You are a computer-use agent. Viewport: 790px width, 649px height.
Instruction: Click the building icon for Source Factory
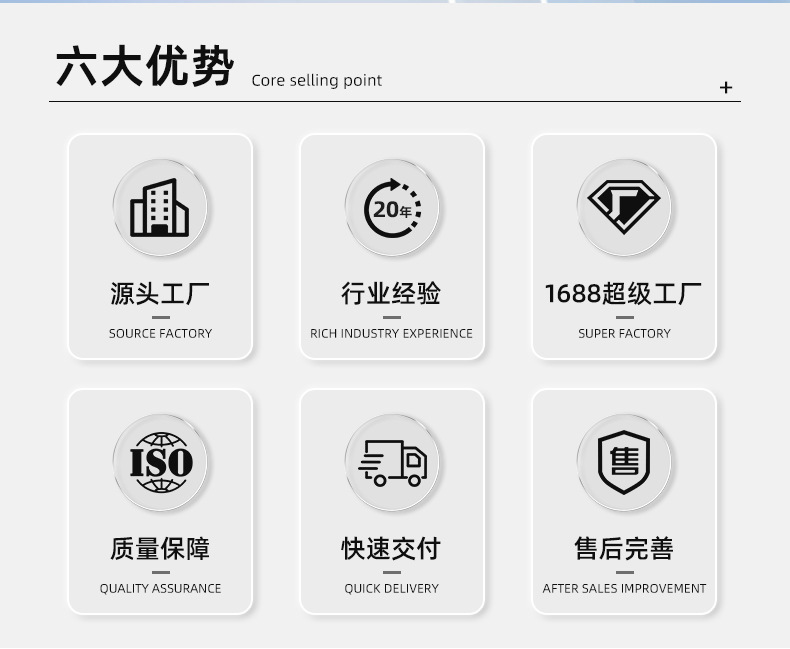click(160, 208)
